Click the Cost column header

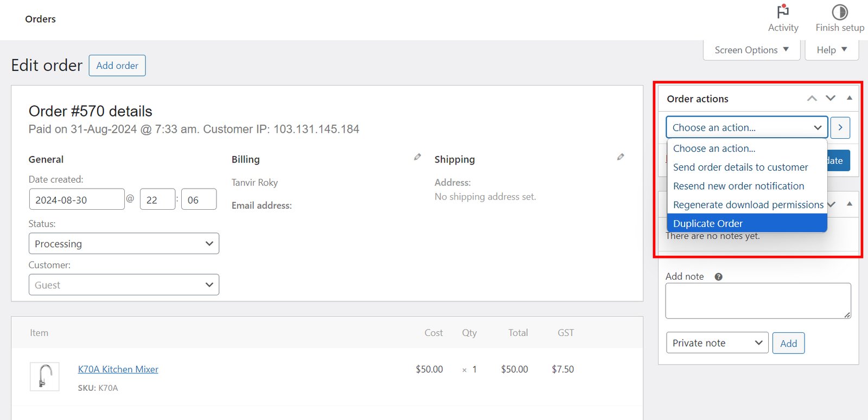coord(433,333)
